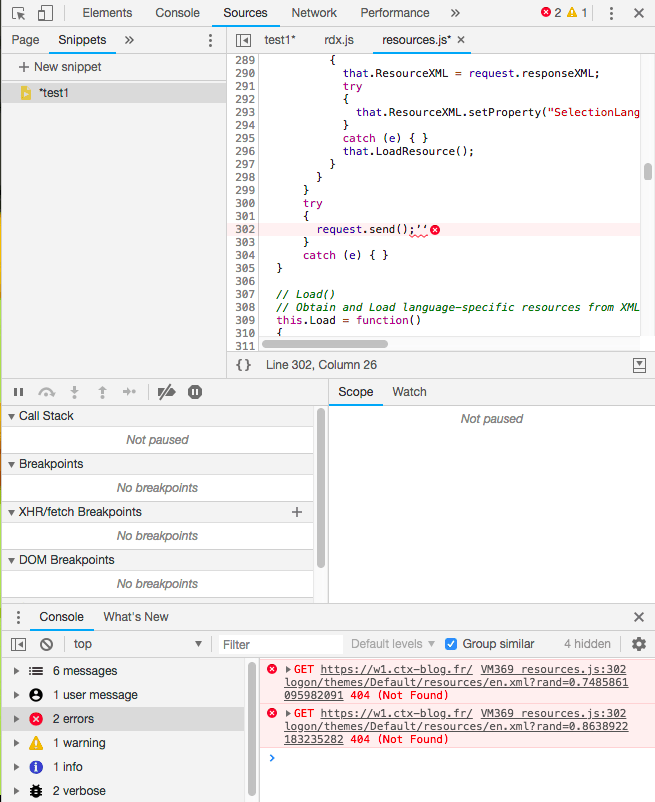655x802 pixels.
Task: Click line number 302 in the gutter
Action: [x=245, y=229]
